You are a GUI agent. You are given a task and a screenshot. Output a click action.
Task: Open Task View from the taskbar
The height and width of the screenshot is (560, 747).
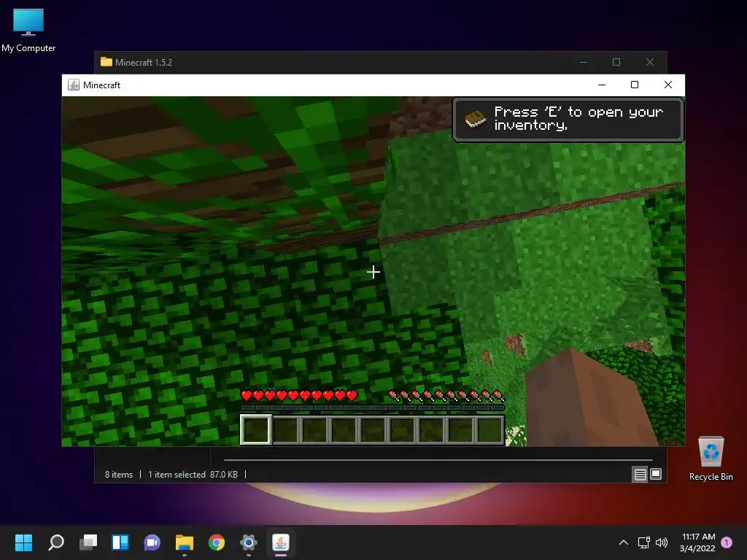coord(88,542)
